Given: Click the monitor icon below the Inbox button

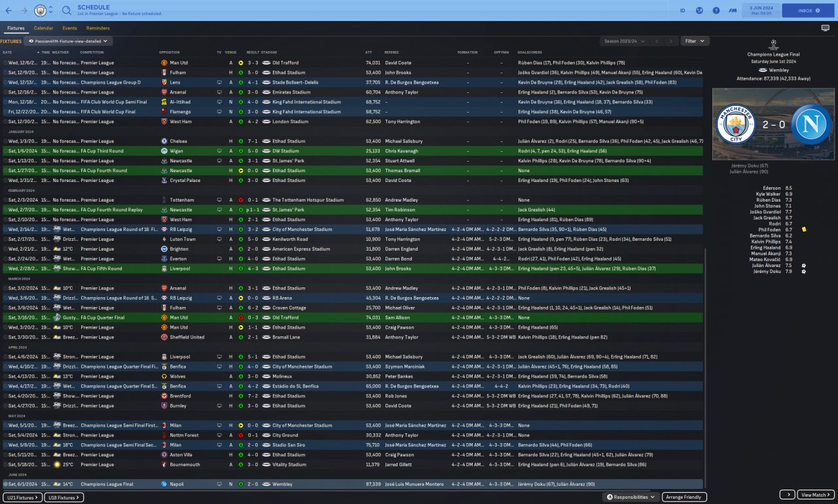Looking at the screenshot, I should [x=825, y=28].
